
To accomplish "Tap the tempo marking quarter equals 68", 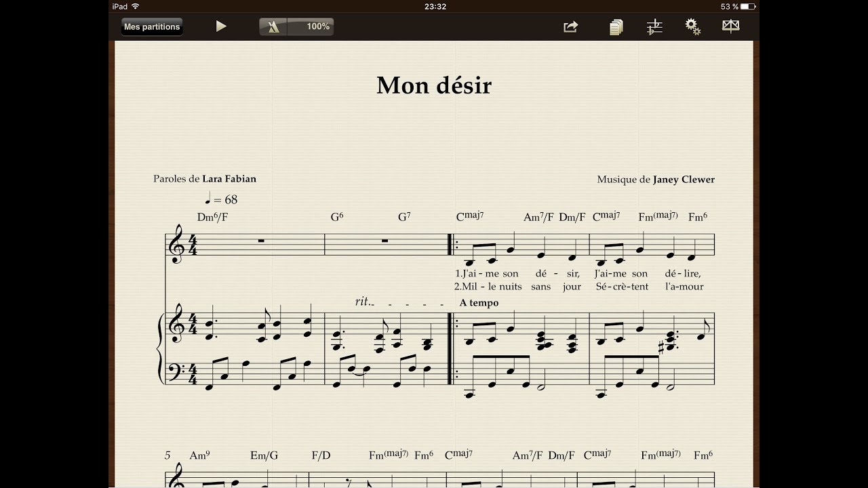I will (x=221, y=199).
